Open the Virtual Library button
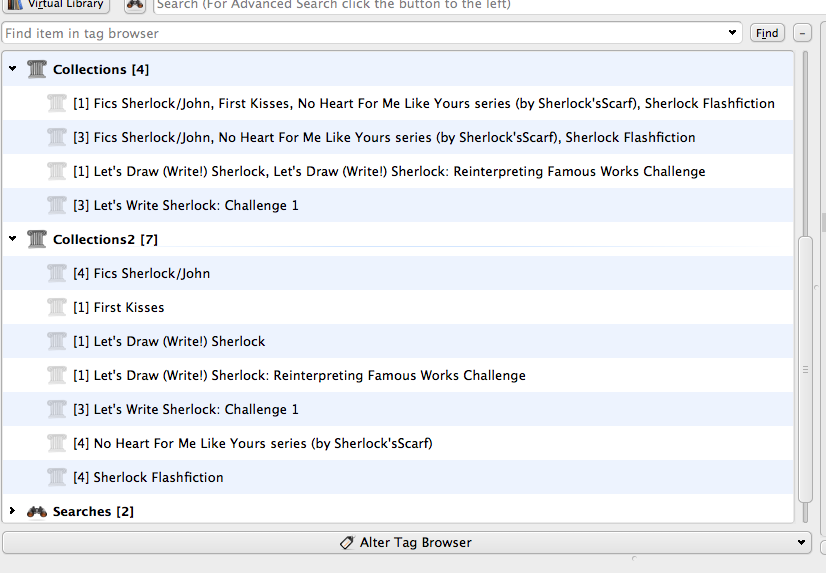 (56, 5)
